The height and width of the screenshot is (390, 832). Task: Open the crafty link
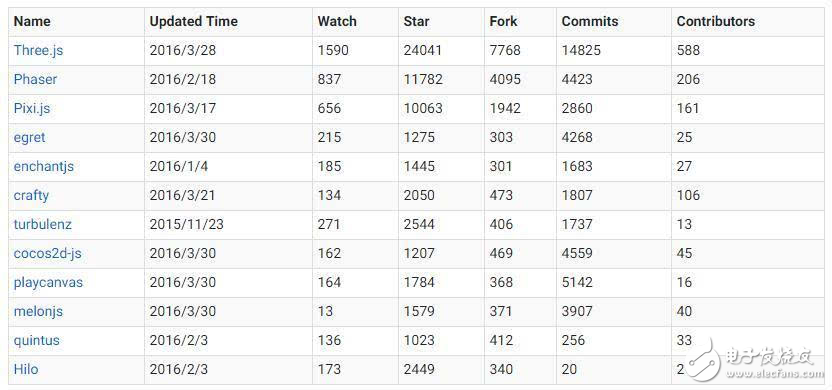point(31,195)
